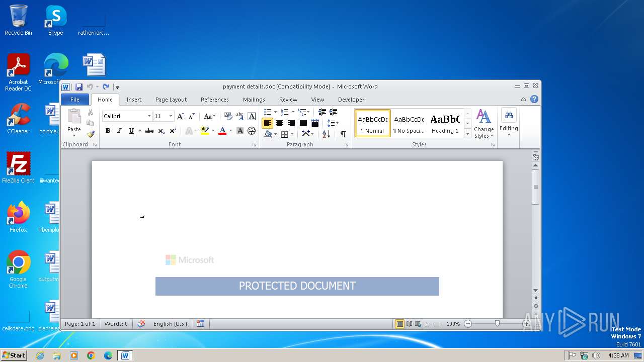Click the Redo icon in quick access toolbar
The height and width of the screenshot is (362, 644).
click(x=106, y=86)
